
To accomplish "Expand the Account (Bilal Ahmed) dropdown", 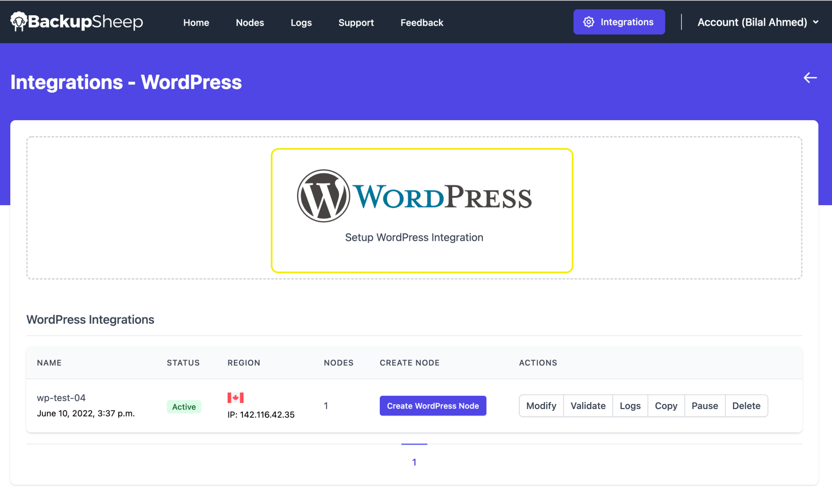I will [758, 22].
